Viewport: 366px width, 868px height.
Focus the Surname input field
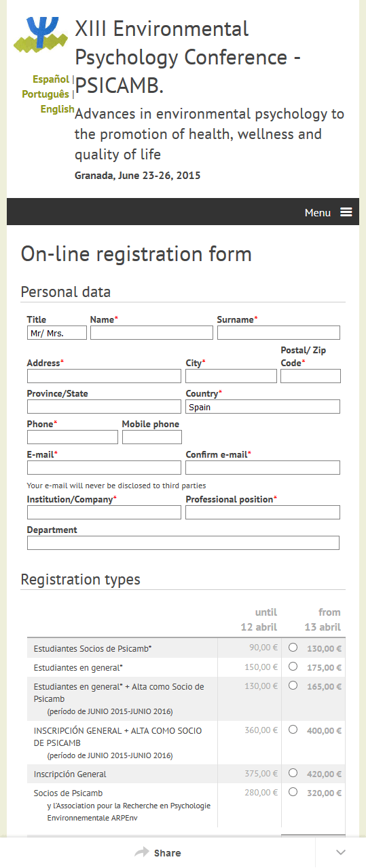tap(278, 332)
